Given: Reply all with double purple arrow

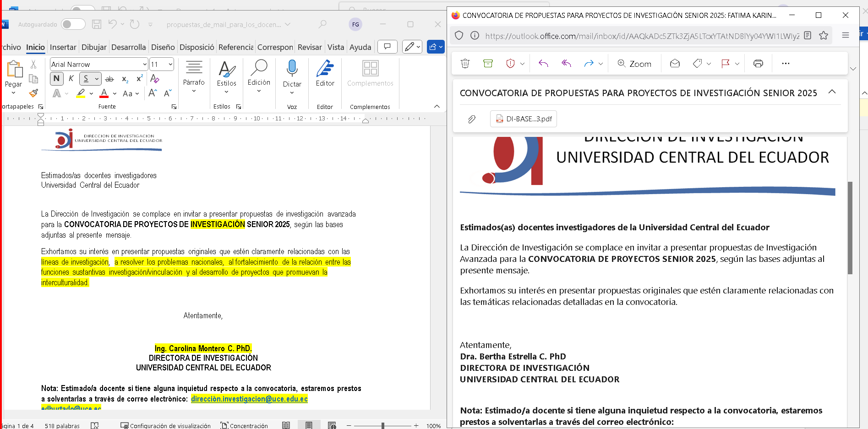Looking at the screenshot, I should [566, 63].
